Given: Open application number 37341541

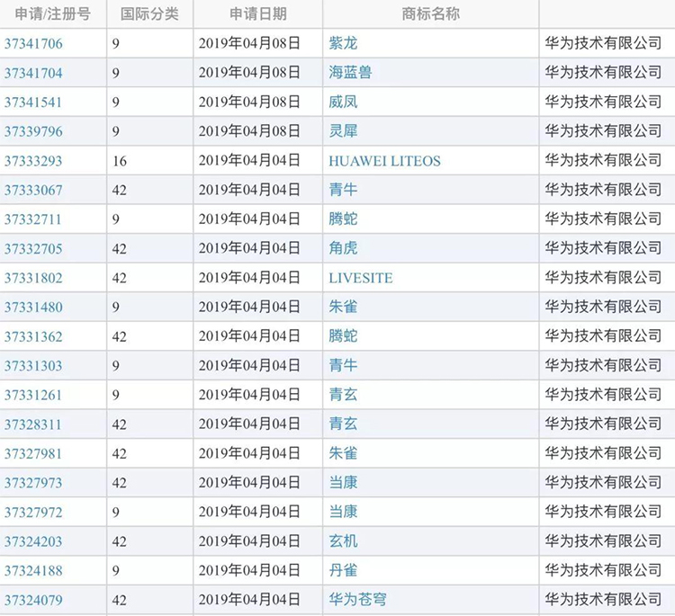Looking at the screenshot, I should (x=33, y=102).
